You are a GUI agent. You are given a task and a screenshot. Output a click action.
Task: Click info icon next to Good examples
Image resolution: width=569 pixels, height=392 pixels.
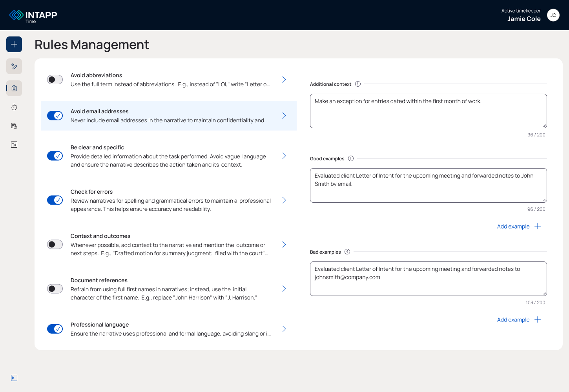(x=351, y=158)
